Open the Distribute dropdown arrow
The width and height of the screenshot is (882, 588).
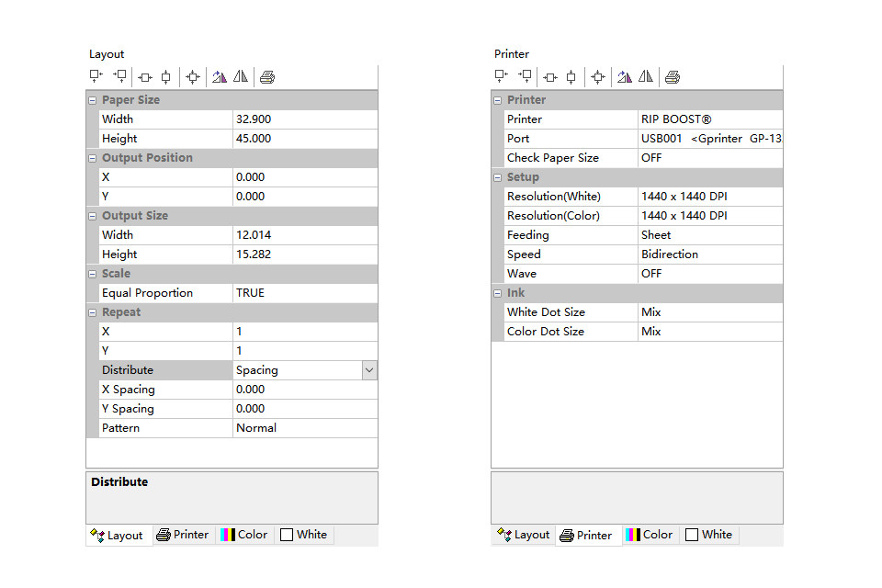[x=369, y=370]
